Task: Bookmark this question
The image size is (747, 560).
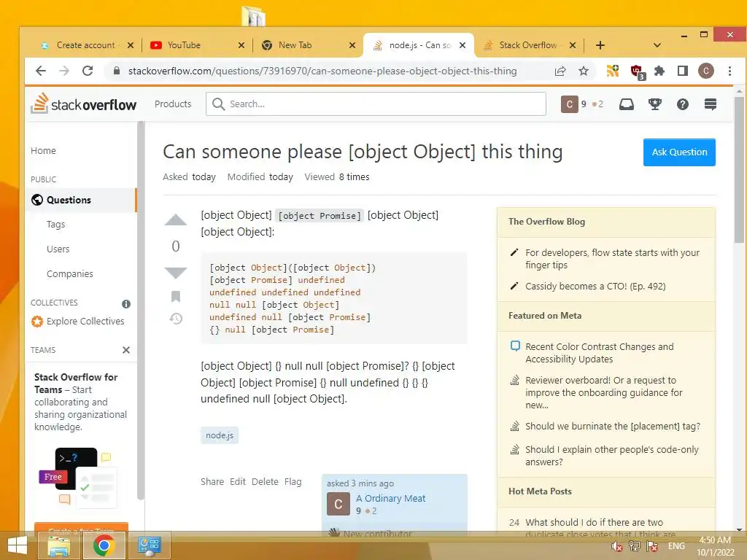Action: tap(176, 297)
